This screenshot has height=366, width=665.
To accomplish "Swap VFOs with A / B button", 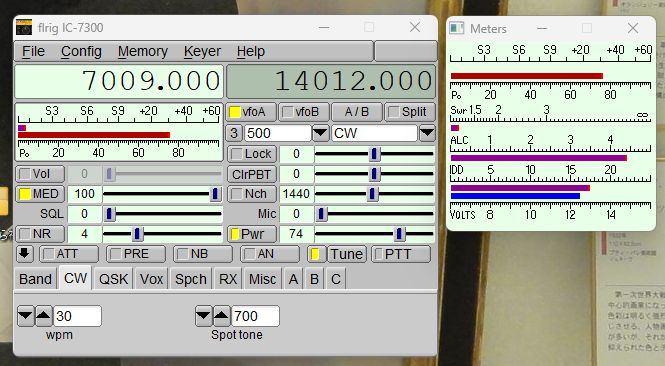I will (357, 112).
